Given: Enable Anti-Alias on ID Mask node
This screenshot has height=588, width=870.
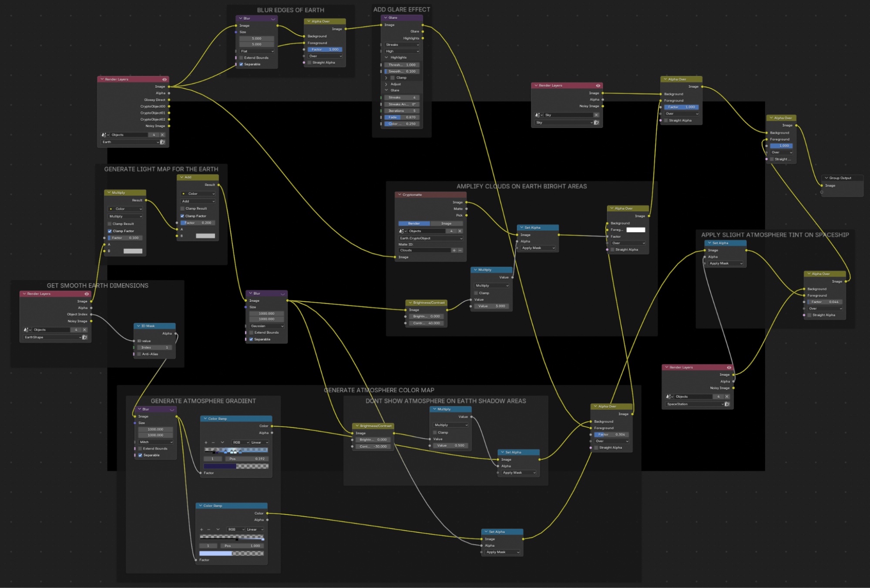Looking at the screenshot, I should pyautogui.click(x=139, y=354).
